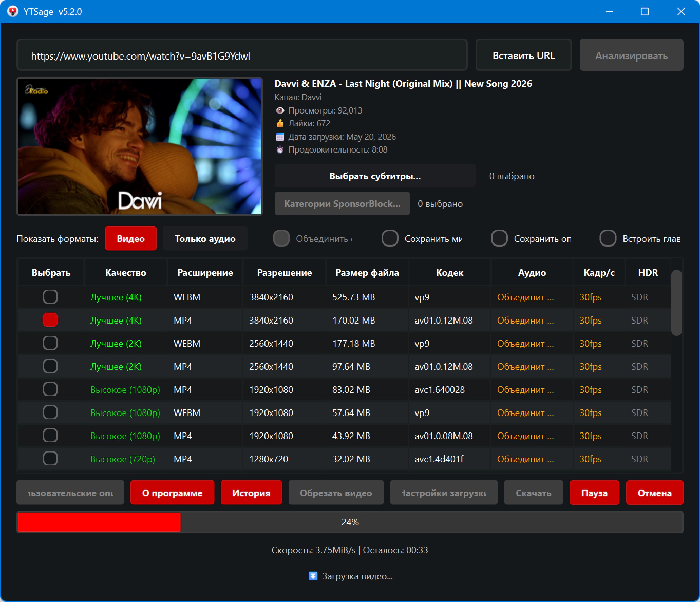Open the Выбрать субтитры dialog
Screen dimensions: 700x602
pos(375,176)
